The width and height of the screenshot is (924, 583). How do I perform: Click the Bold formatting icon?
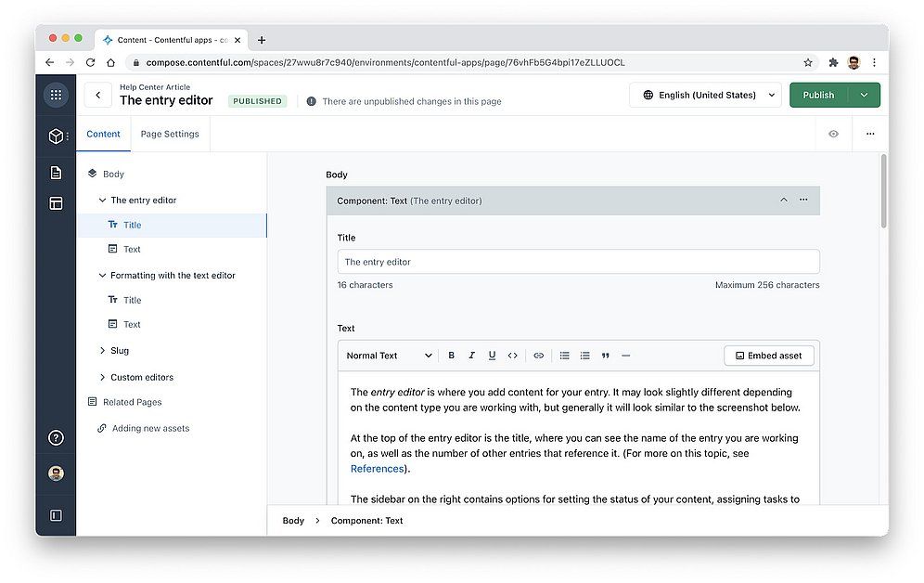pos(452,356)
